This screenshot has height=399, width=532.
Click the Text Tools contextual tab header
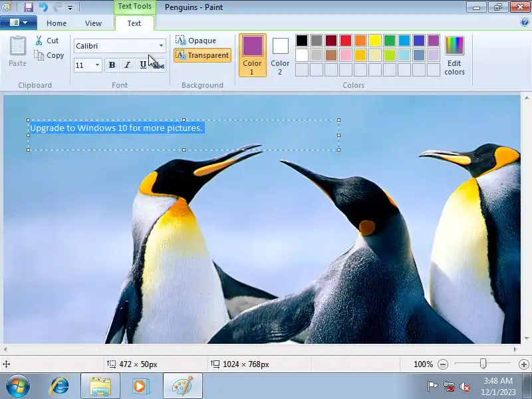135,7
